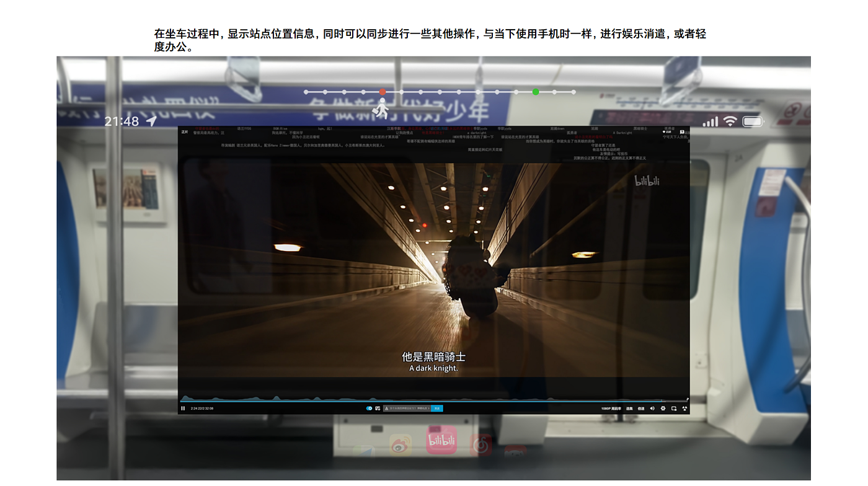Seek using the video progress bar

coord(434,400)
